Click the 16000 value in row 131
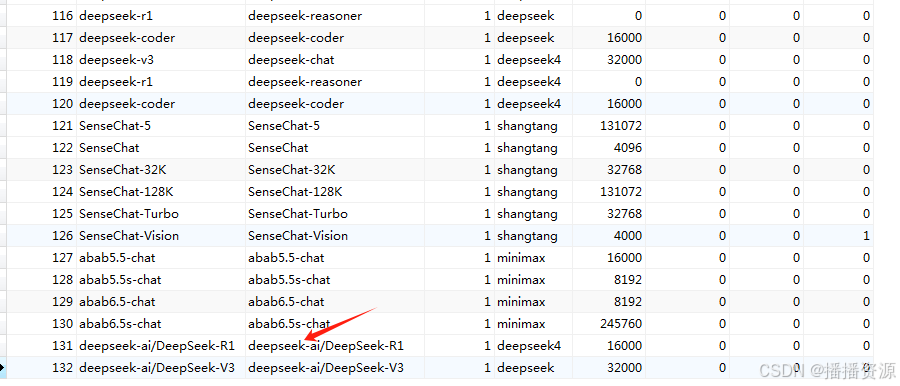 click(x=624, y=346)
